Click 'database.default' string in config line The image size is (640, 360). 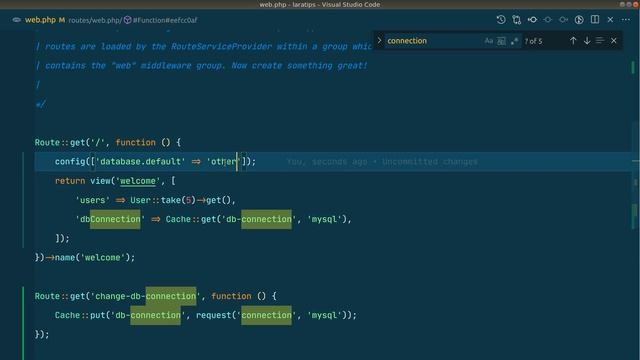tap(140, 162)
